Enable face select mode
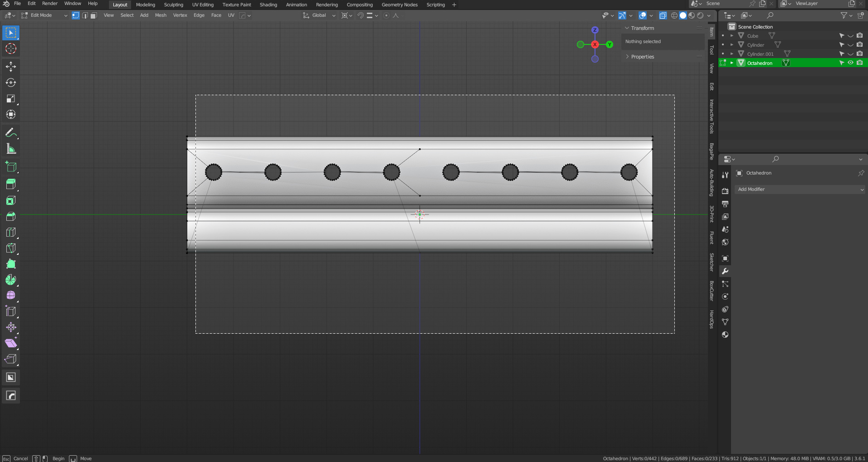 (x=94, y=15)
